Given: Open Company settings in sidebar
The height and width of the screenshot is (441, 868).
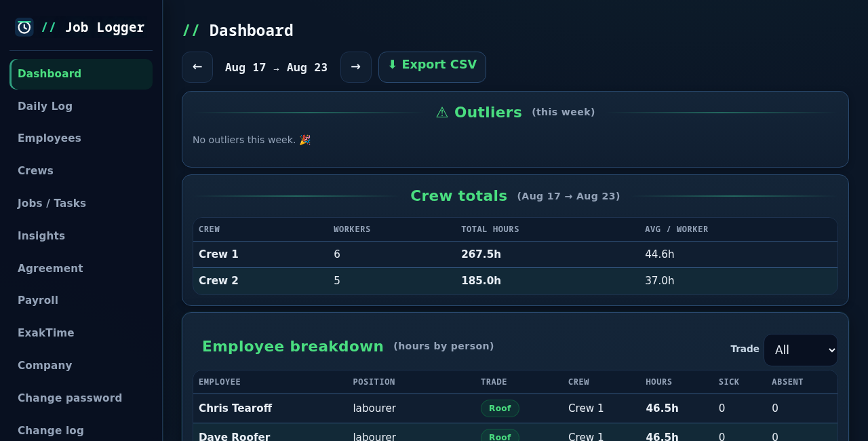Looking at the screenshot, I should coord(81,366).
